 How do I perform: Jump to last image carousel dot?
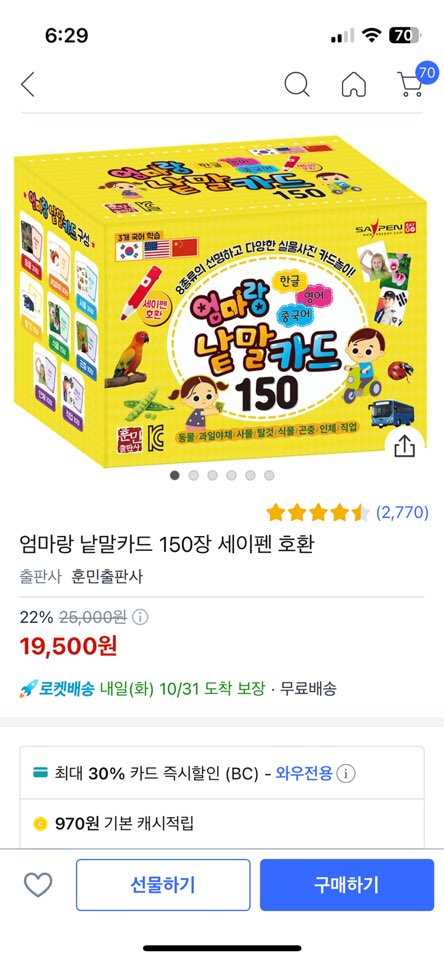coord(269,475)
